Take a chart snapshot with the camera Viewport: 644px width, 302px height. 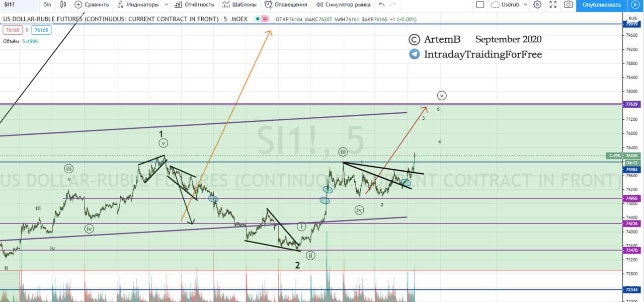pyautogui.click(x=568, y=5)
